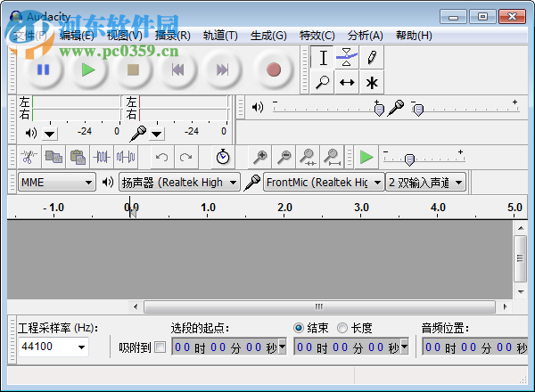Open the 编辑(E) menu
Viewport: 535px width, 392px height.
point(77,35)
